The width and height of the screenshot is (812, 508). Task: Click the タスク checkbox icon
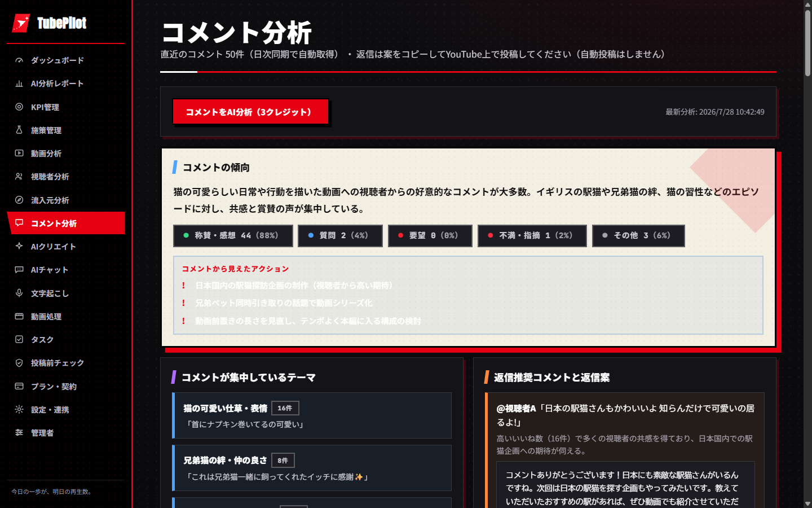(19, 339)
